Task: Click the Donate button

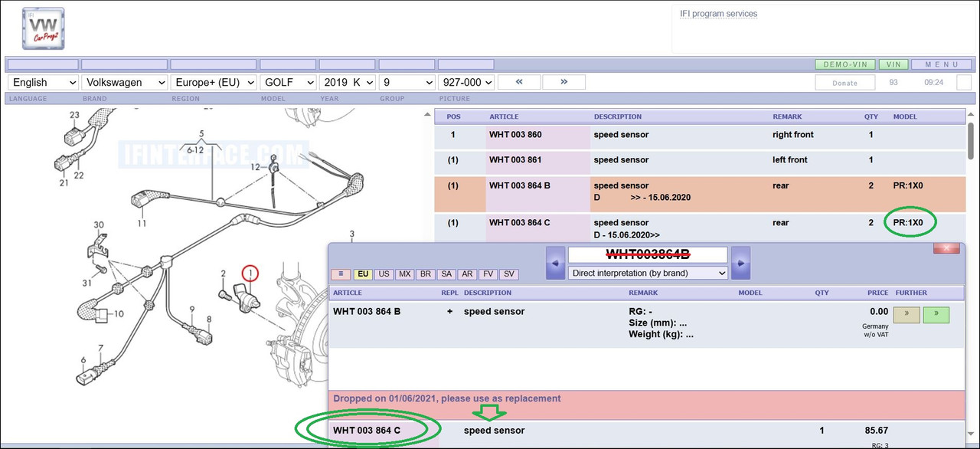Action: (x=844, y=82)
